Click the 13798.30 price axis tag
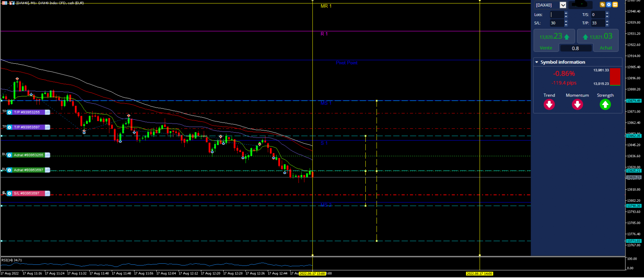The image size is (644, 278). coord(634,206)
